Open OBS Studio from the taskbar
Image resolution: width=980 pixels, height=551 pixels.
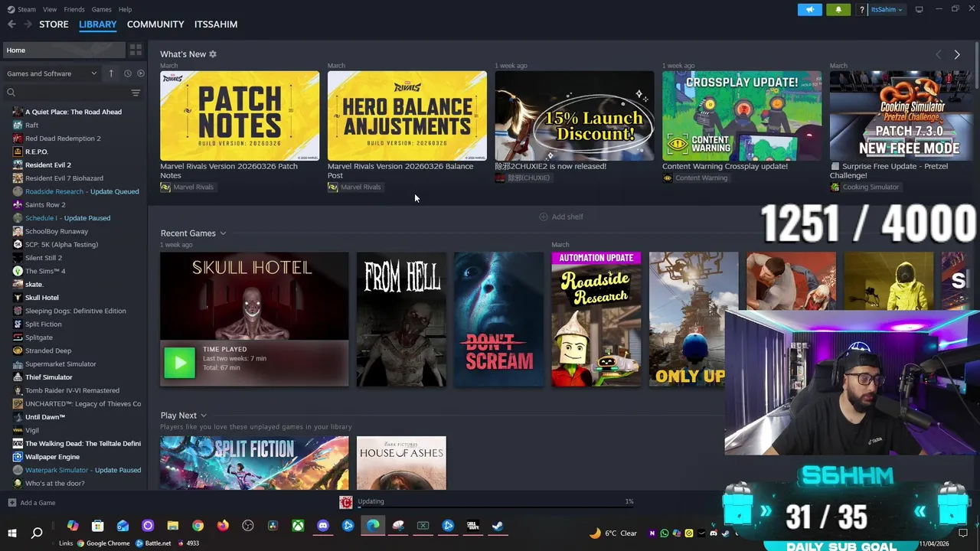pos(248,526)
